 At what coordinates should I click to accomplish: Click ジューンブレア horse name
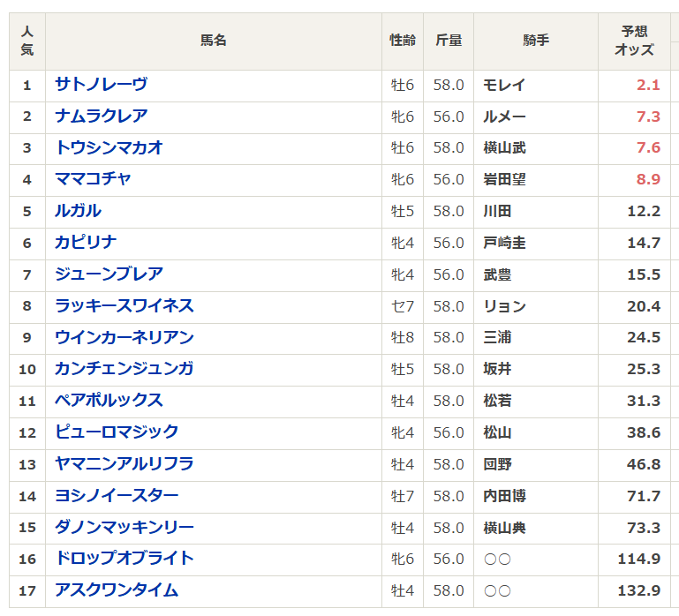pyautogui.click(x=109, y=274)
